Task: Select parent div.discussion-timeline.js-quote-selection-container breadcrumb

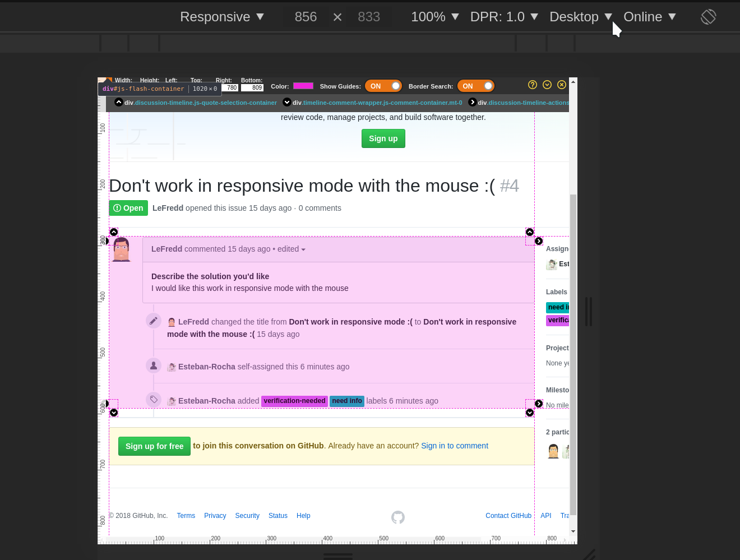Action: coord(201,103)
